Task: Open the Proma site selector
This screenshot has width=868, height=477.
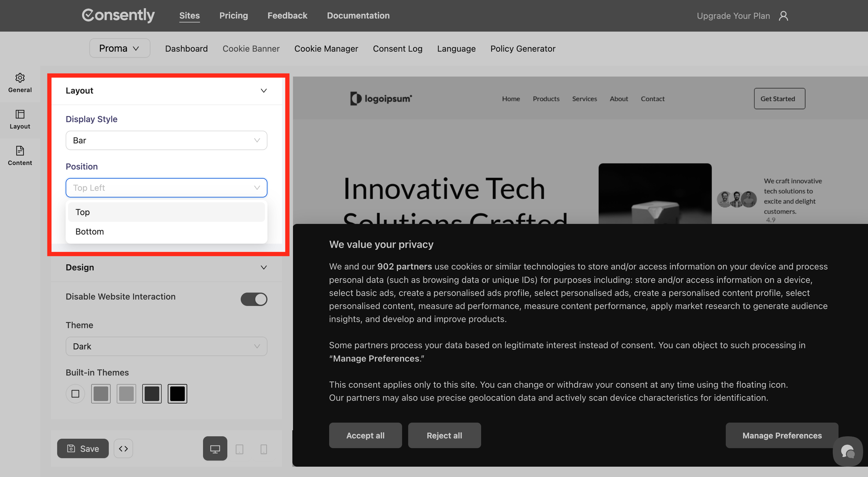Action: coord(120,48)
